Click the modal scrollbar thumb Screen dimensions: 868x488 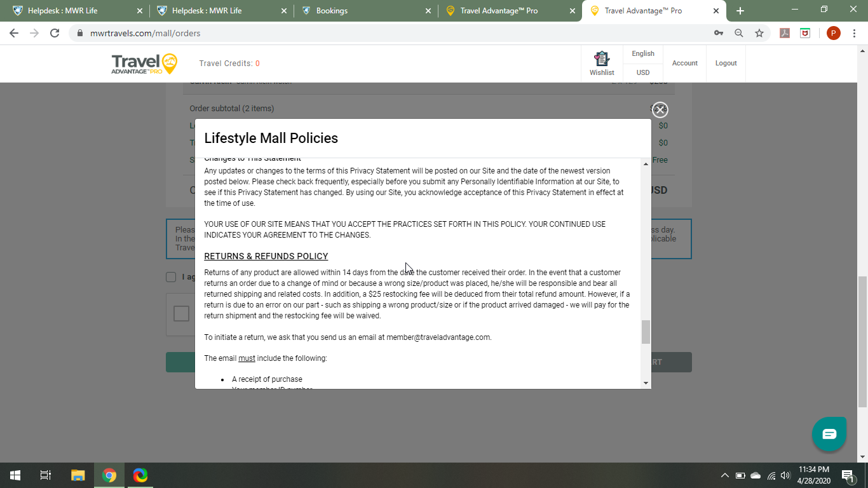click(646, 332)
